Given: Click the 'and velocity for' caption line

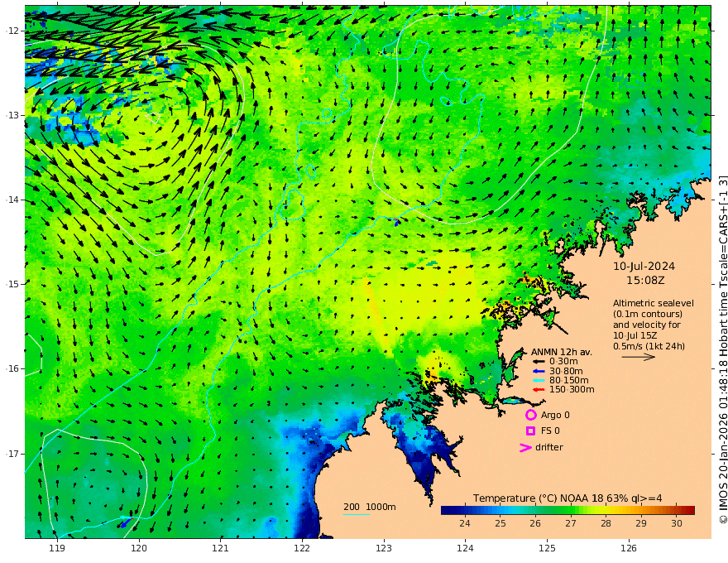Looking at the screenshot, I should coord(646,325).
